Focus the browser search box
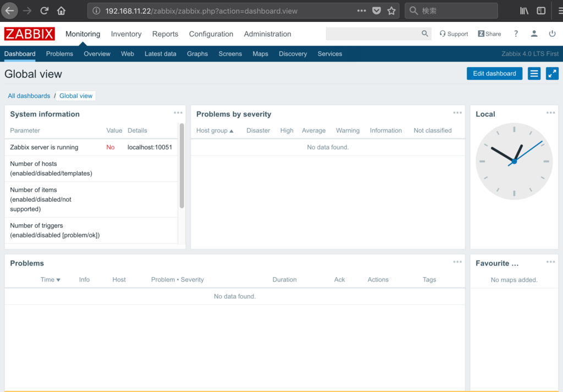This screenshot has height=392, width=563. click(451, 11)
